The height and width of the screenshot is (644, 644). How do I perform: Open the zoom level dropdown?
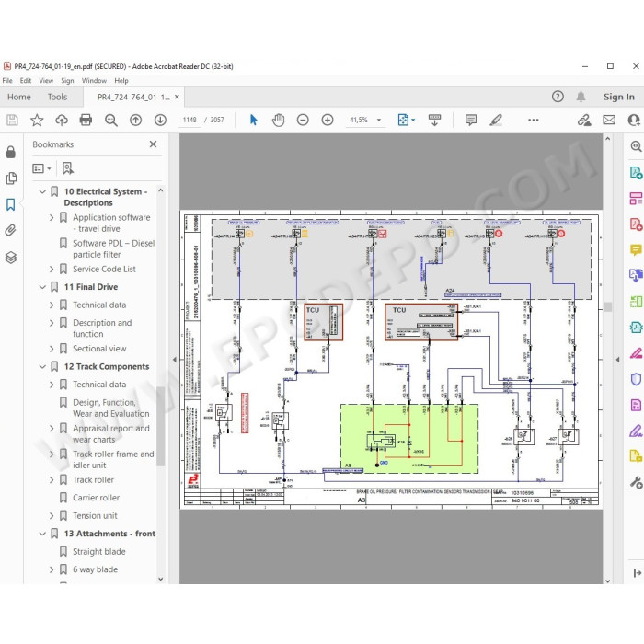click(x=379, y=120)
